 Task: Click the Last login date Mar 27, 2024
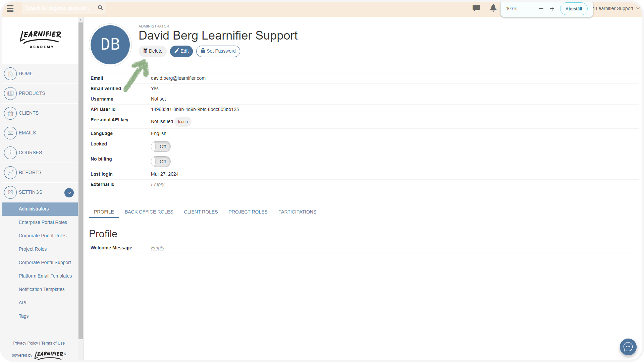click(x=165, y=174)
